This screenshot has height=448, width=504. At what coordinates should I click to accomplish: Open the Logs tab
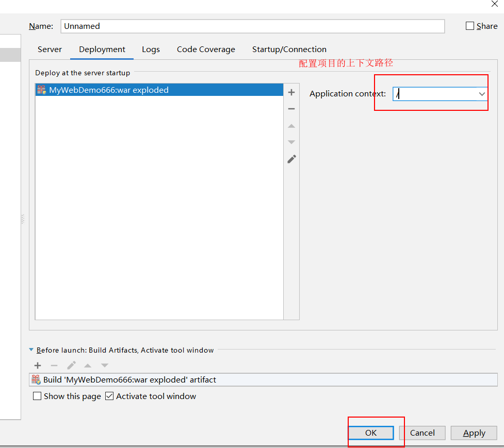(x=151, y=49)
